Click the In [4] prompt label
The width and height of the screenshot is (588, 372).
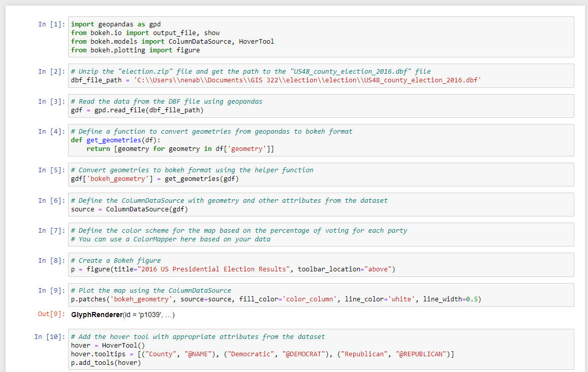point(52,131)
